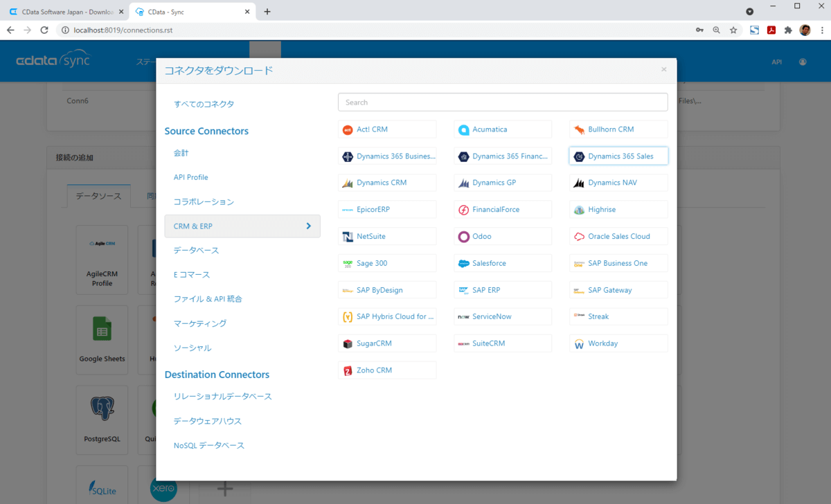Open the SAP ByDesign connector
Viewport: 831px width, 504px height.
[387, 290]
